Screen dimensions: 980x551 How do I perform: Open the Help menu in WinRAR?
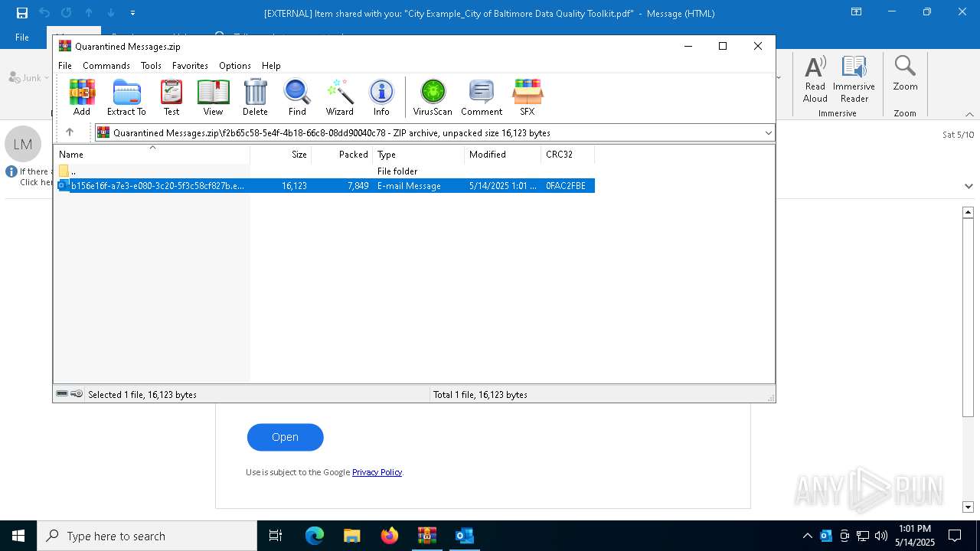tap(271, 66)
